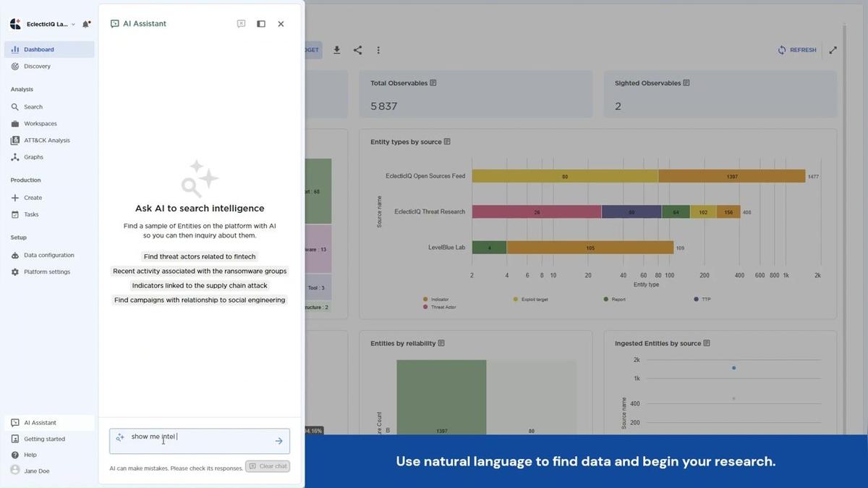Close the AI Assistant panel
The height and width of the screenshot is (488, 868).
pyautogui.click(x=281, y=24)
